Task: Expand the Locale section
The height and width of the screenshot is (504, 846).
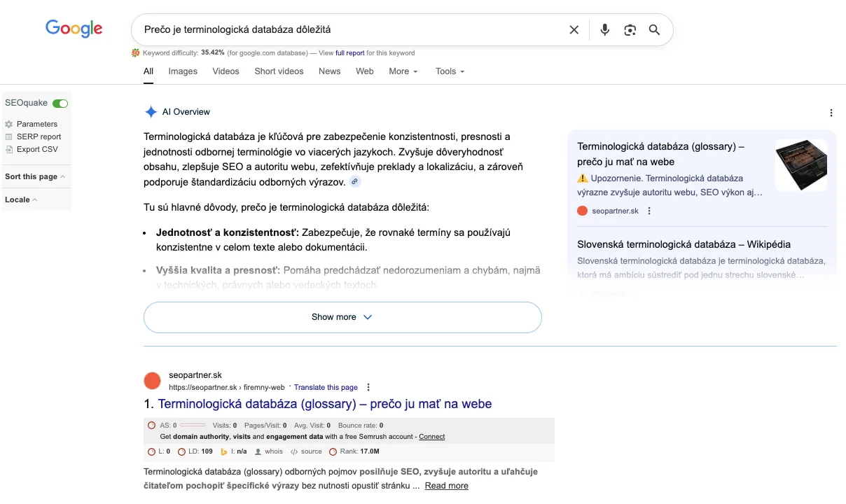Action: (x=21, y=200)
